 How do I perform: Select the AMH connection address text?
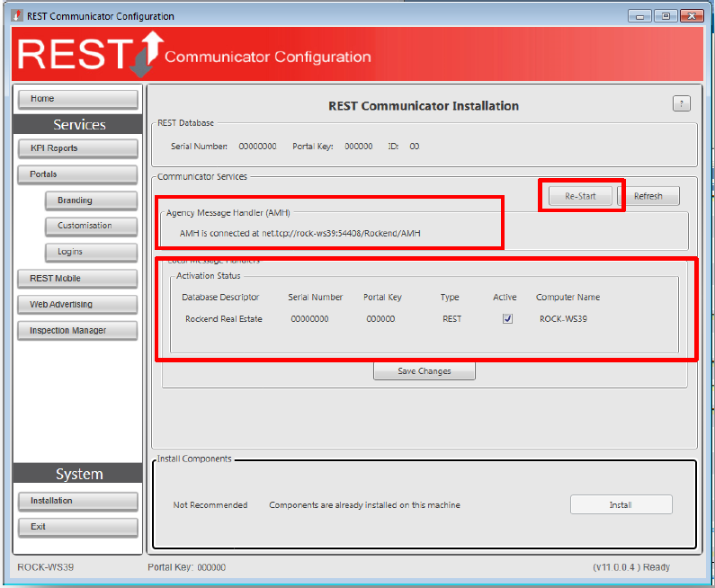pos(299,234)
